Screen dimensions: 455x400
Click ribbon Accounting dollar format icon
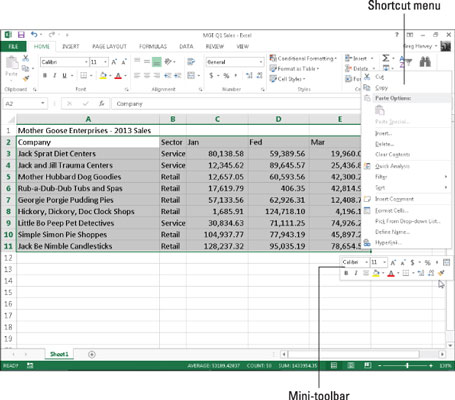coord(211,76)
